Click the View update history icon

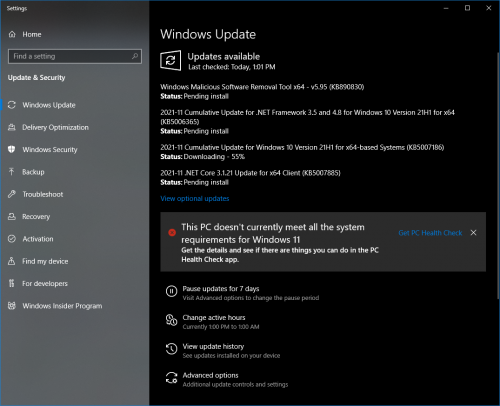tap(171, 349)
